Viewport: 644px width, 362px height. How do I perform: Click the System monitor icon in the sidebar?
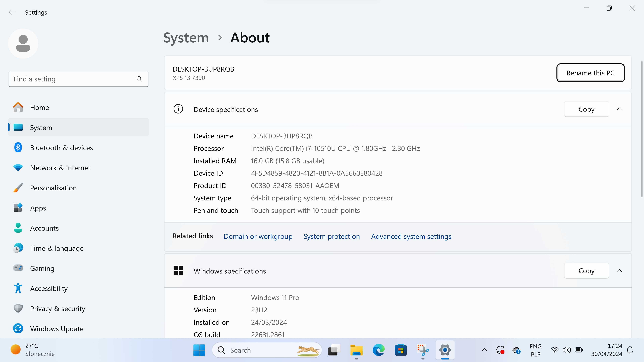pyautogui.click(x=18, y=127)
